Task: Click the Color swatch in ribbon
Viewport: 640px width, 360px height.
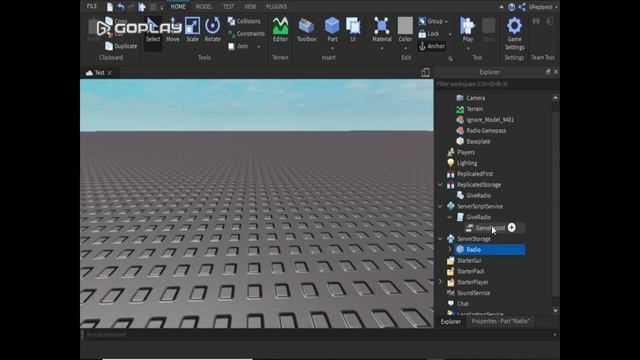Action: (405, 29)
